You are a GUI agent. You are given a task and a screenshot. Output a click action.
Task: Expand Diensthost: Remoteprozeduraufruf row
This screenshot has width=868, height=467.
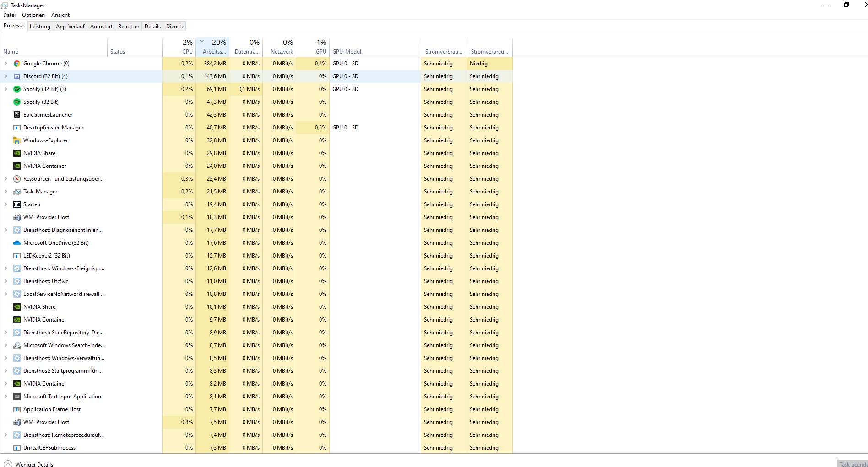click(6, 435)
